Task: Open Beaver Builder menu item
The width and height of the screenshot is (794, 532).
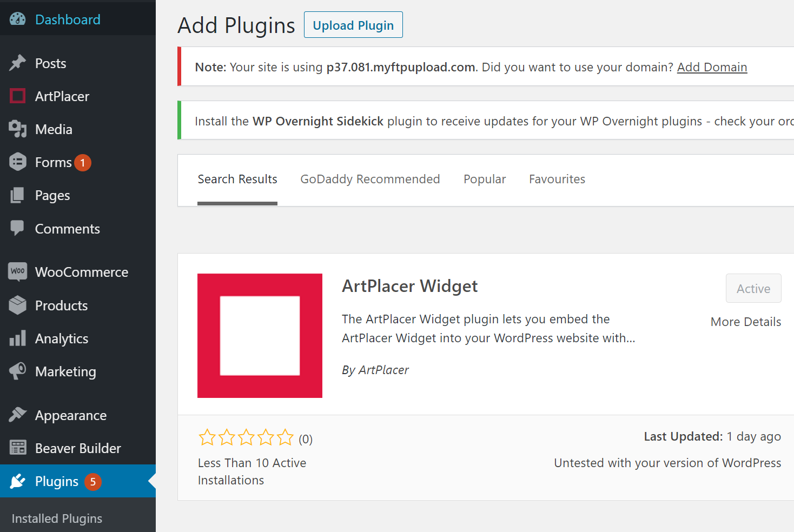Action: [x=78, y=448]
